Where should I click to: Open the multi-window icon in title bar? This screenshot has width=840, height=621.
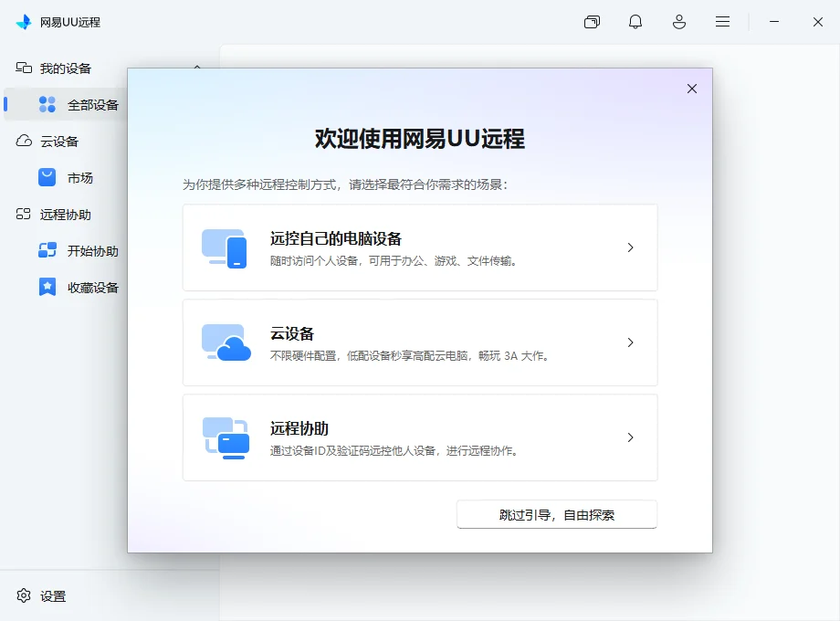click(x=592, y=22)
